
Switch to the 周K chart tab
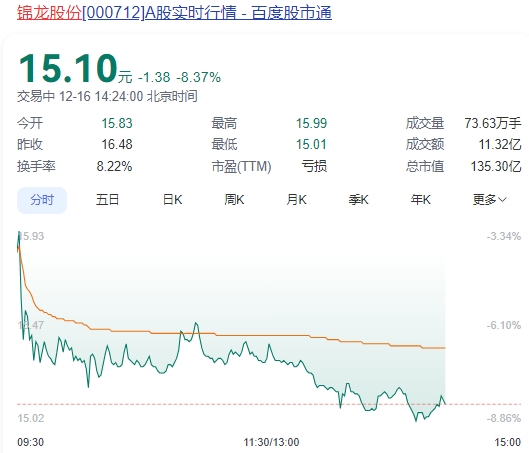[x=234, y=200]
